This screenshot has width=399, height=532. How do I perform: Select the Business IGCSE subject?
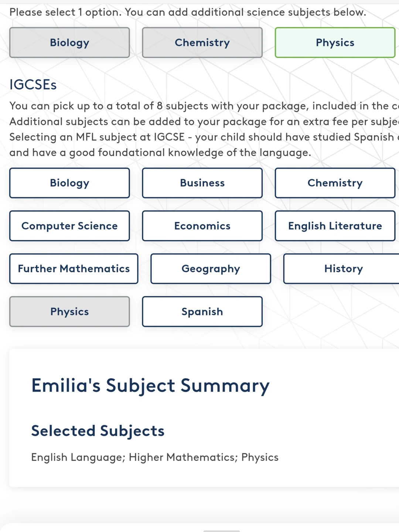202,183
